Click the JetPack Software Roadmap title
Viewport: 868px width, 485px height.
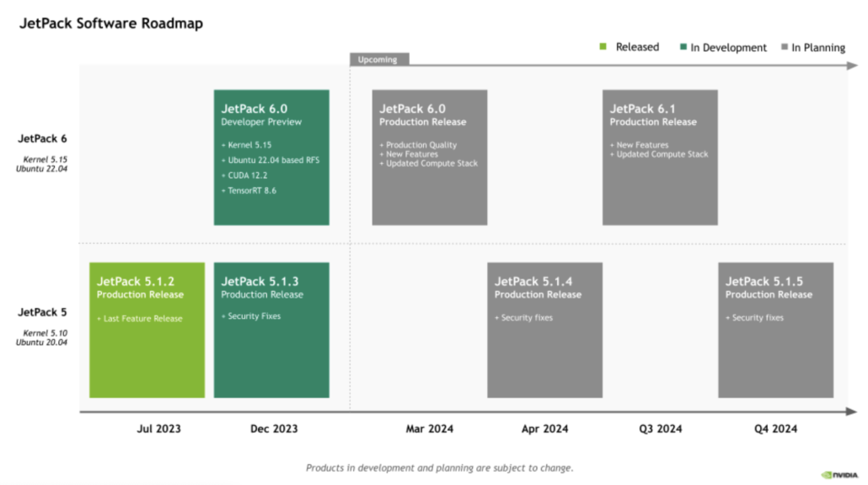click(111, 24)
